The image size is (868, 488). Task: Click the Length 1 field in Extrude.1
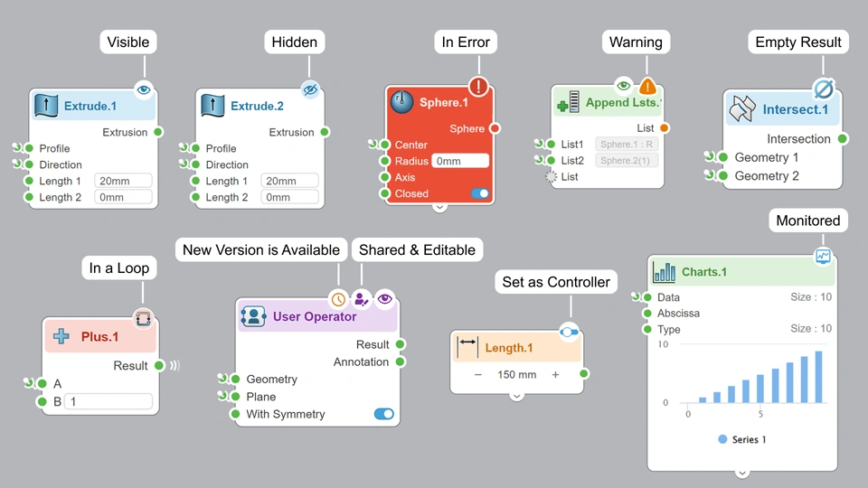point(123,181)
